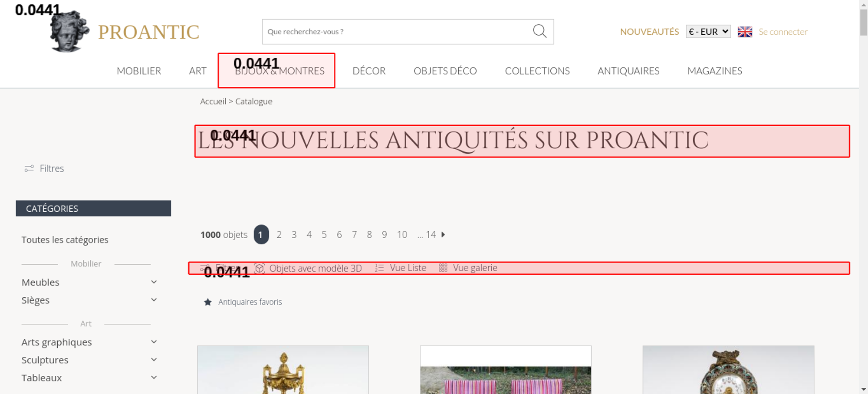
Task: Switch to Vue Liste list icon
Action: (379, 268)
